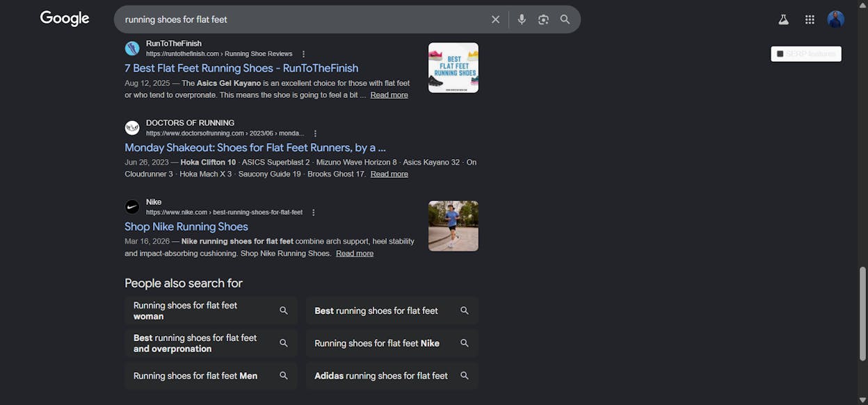The width and height of the screenshot is (868, 405).
Task: Click the 'DOCTORS OF RUNNING' site name
Action: point(190,123)
